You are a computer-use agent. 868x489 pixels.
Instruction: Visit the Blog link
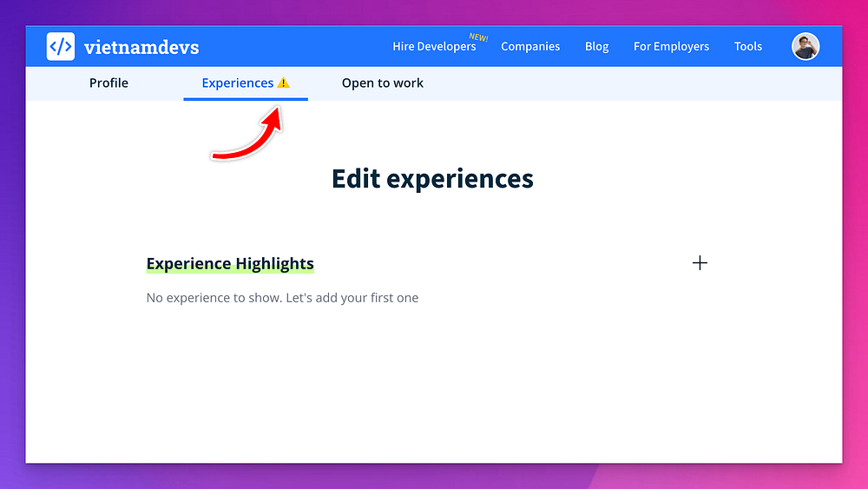pos(597,47)
